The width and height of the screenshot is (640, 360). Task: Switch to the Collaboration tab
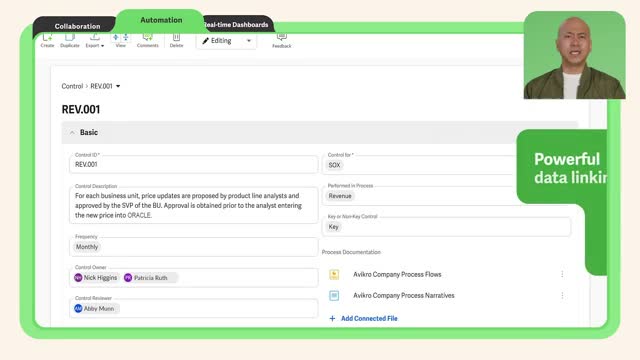point(77,26)
